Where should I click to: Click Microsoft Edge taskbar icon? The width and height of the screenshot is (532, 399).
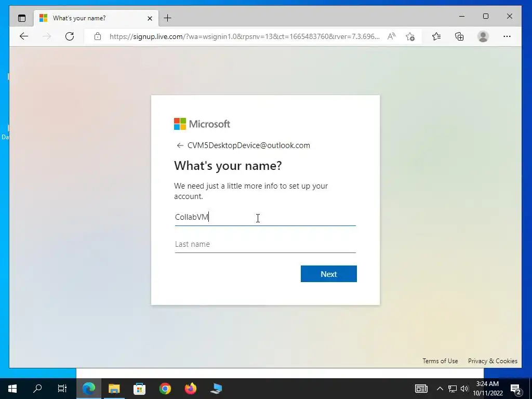(x=88, y=389)
